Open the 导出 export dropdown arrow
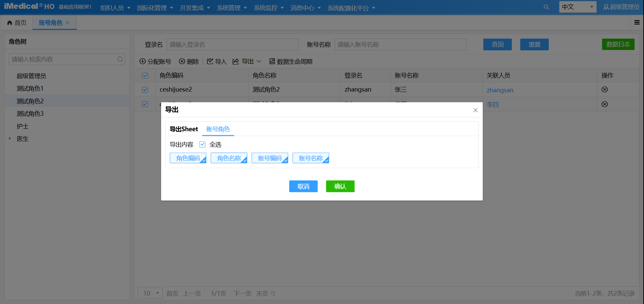 tap(259, 61)
